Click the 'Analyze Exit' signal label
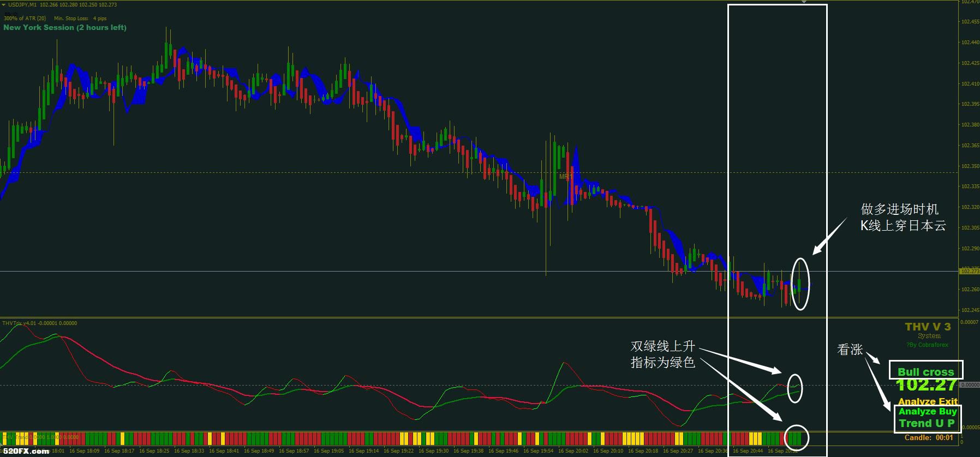980x457 pixels. [x=928, y=401]
